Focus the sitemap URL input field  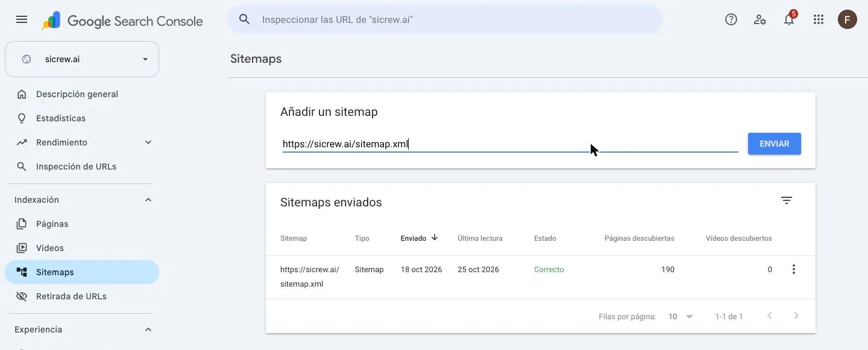click(x=510, y=144)
